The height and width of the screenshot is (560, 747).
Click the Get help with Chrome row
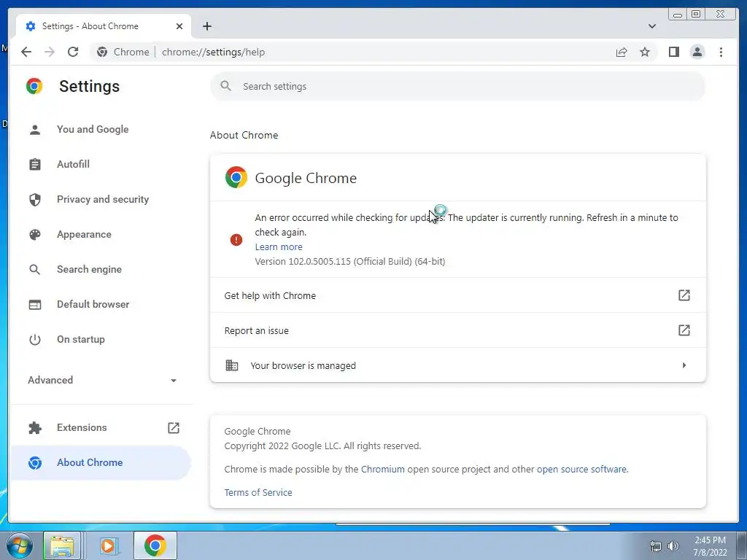(x=457, y=295)
